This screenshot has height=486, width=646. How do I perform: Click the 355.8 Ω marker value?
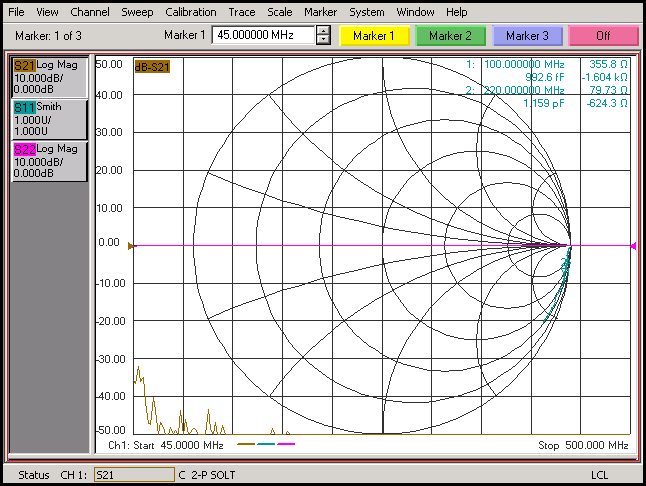pyautogui.click(x=608, y=64)
